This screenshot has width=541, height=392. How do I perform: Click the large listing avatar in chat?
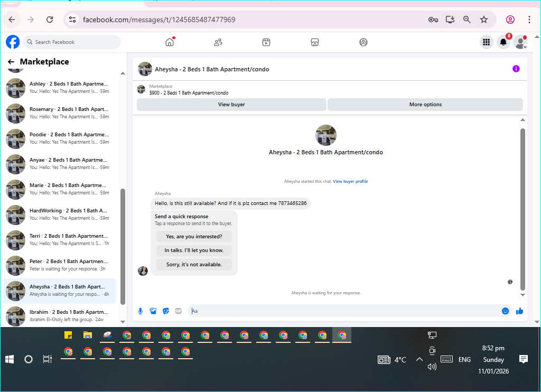coord(325,135)
